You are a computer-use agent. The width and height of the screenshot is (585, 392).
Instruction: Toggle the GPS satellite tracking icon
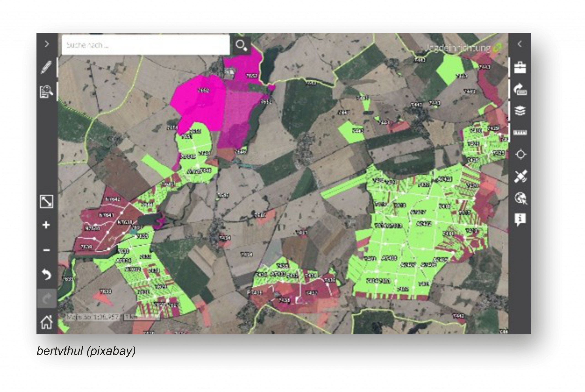coord(521,176)
